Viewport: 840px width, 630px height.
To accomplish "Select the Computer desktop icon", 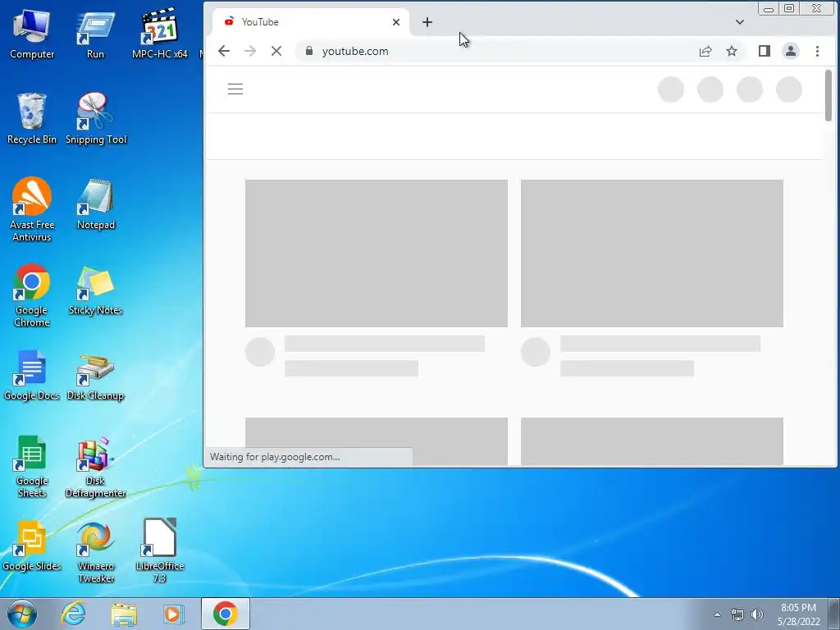I will point(32,34).
